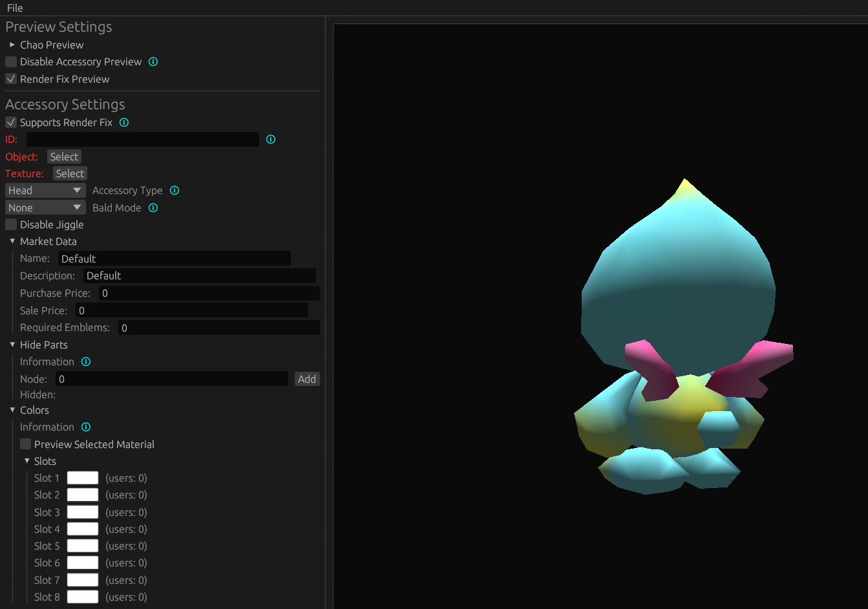Click the Disable Accessory Preview info icon
868x609 pixels.
pyautogui.click(x=153, y=61)
